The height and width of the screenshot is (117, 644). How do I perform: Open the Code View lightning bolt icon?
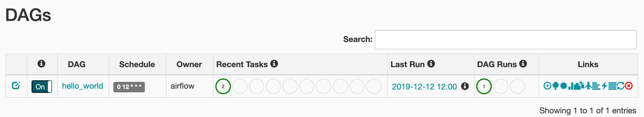pos(604,86)
